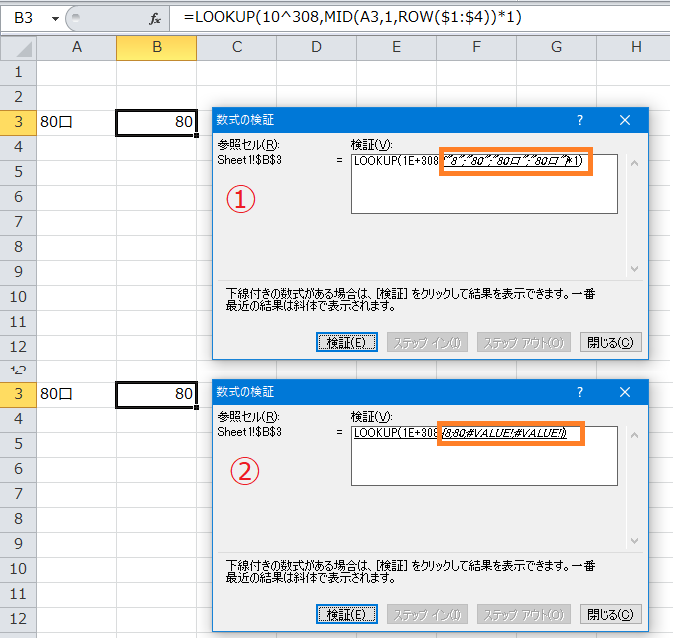
Task: Select row 2 header in upper sheet
Action: coord(18,97)
